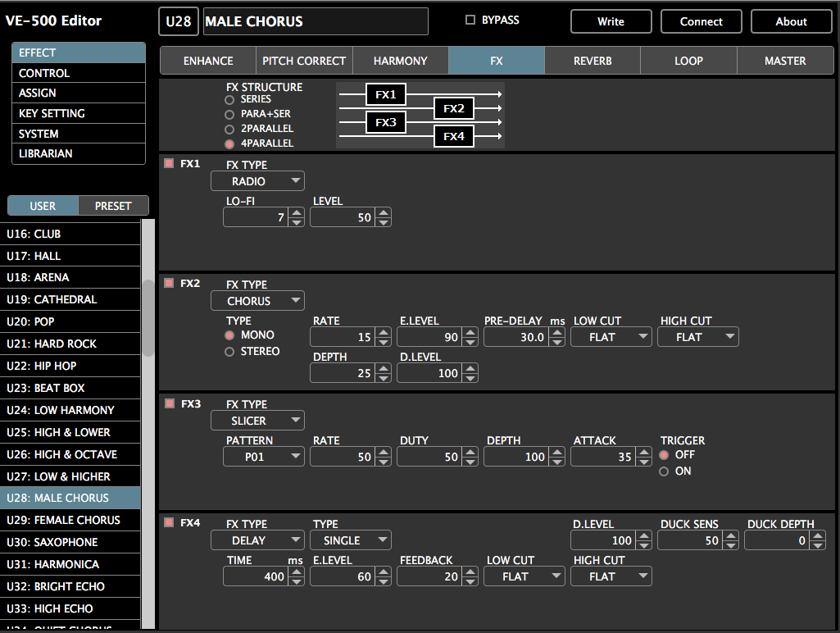840x633 pixels.
Task: Click the Connect button
Action: 701,20
